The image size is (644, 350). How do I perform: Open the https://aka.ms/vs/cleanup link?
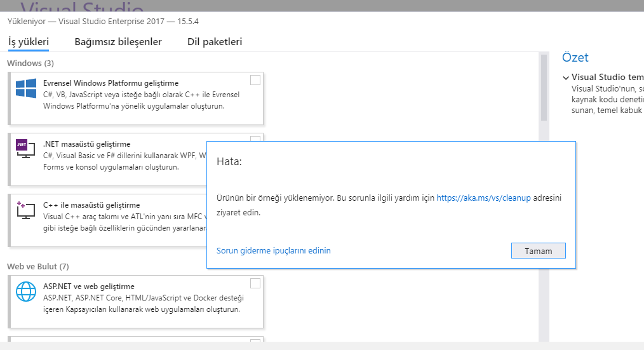pyautogui.click(x=483, y=198)
